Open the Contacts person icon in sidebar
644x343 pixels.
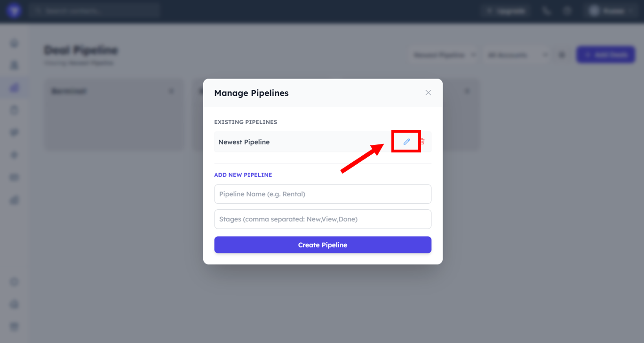point(15,65)
